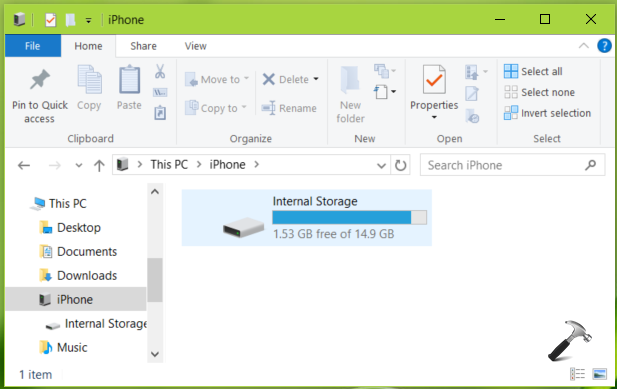Click the Move to button

click(x=217, y=79)
